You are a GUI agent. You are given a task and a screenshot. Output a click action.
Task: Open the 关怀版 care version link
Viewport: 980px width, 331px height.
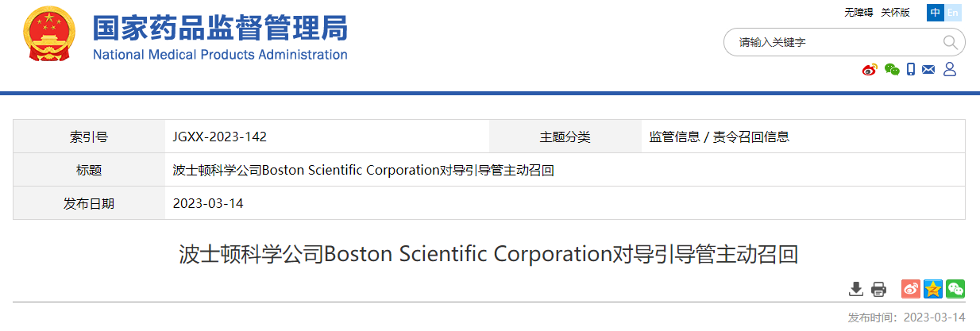click(x=895, y=13)
